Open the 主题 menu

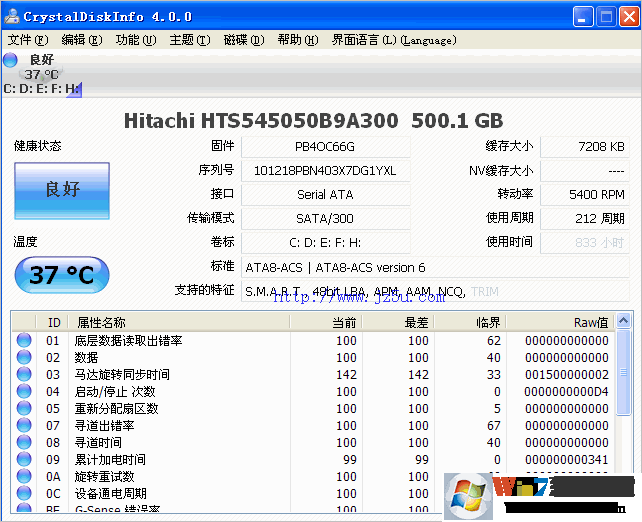coord(189,40)
